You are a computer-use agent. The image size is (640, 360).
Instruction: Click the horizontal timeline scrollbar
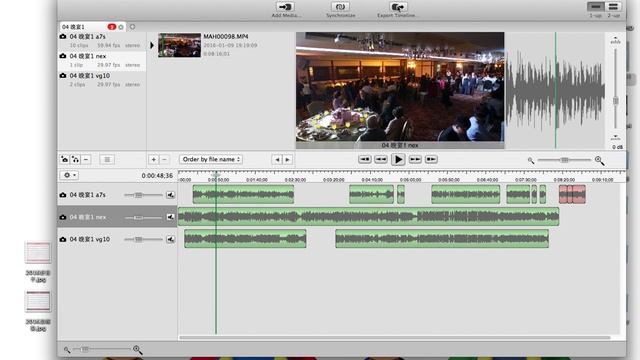394,338
